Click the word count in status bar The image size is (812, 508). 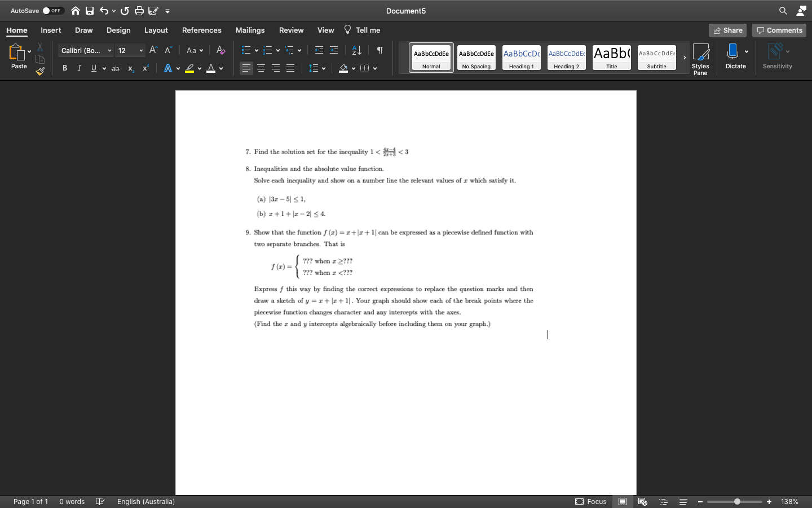point(72,502)
